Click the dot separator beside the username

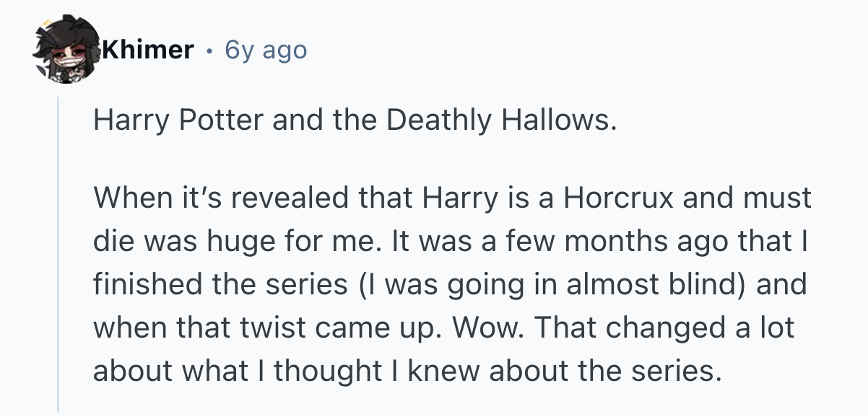(x=209, y=51)
